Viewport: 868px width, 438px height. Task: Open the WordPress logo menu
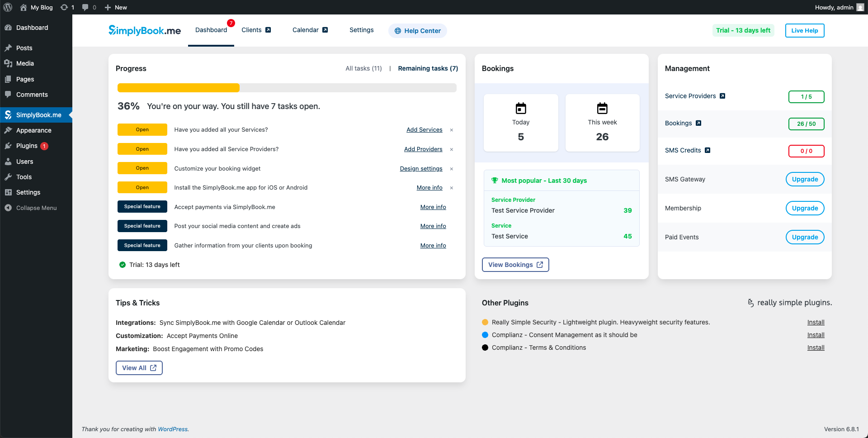tap(8, 7)
